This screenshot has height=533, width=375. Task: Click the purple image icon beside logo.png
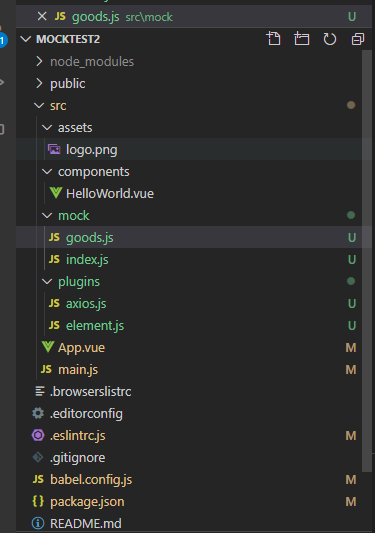[x=54, y=149]
